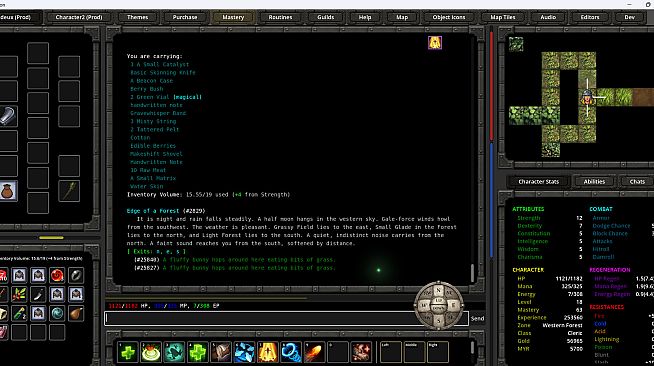Click the hotbar panel scrollbar

pyautogui.click(x=473, y=348)
